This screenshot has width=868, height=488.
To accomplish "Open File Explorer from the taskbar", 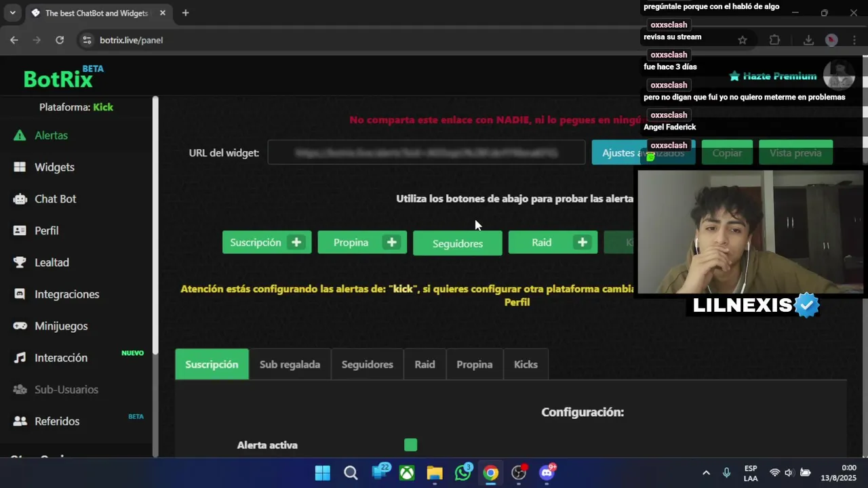I will [435, 472].
